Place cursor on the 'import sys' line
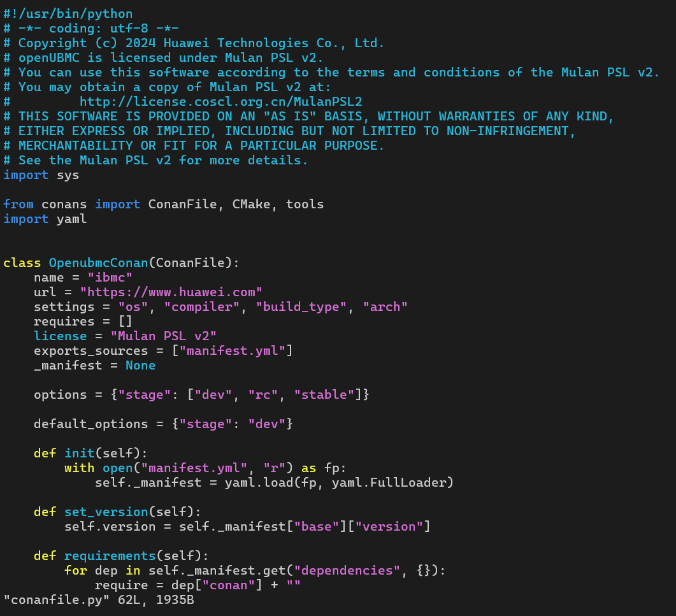Screen dimensions: 676x616 pyautogui.click(x=41, y=175)
